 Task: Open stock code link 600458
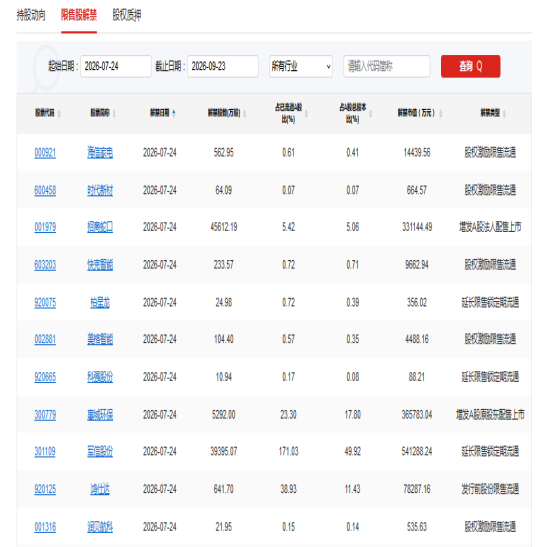click(x=45, y=190)
